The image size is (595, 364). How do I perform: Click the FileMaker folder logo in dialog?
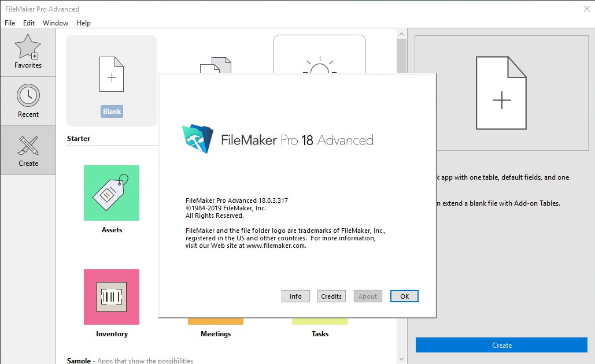pyautogui.click(x=198, y=139)
